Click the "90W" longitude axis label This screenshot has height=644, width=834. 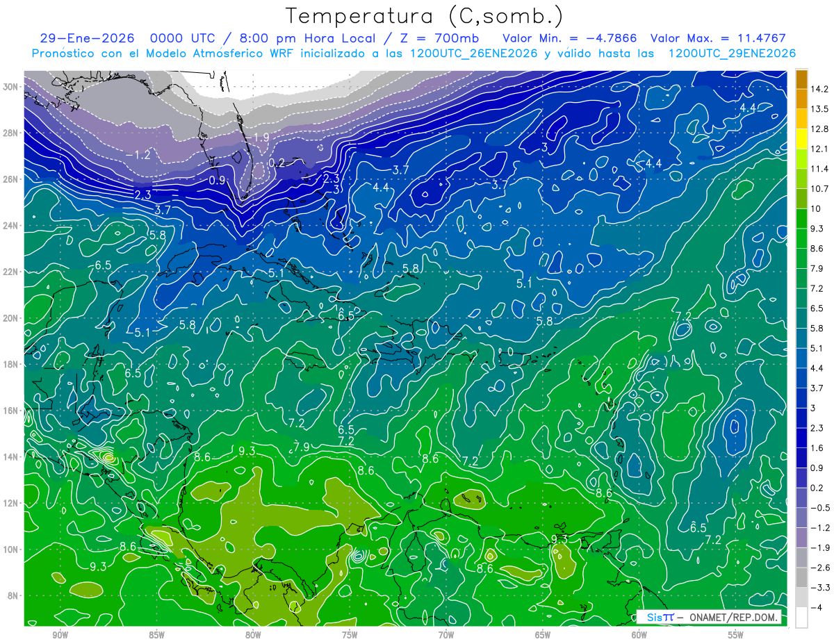pos(60,634)
